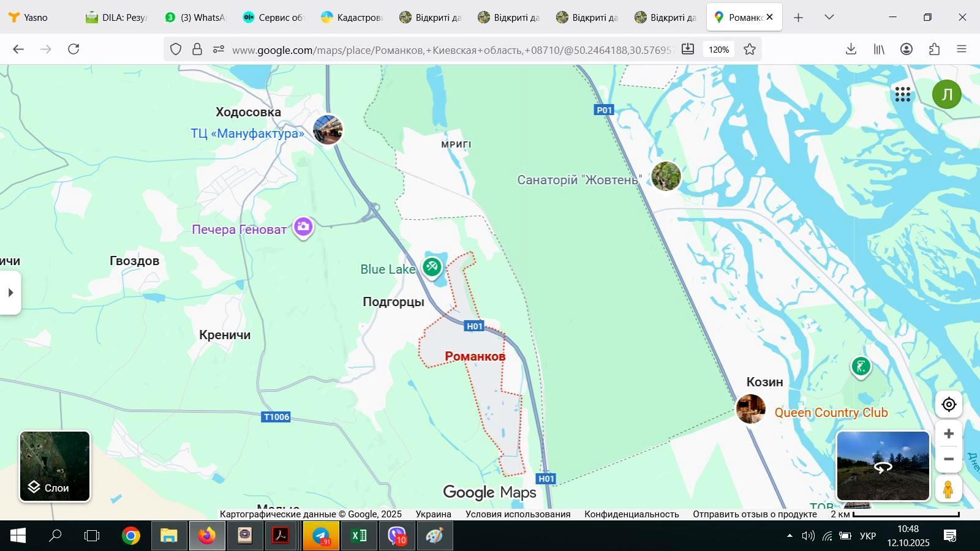The height and width of the screenshot is (551, 980).
Task: Click the golf course pin near Козин
Action: pos(861,367)
